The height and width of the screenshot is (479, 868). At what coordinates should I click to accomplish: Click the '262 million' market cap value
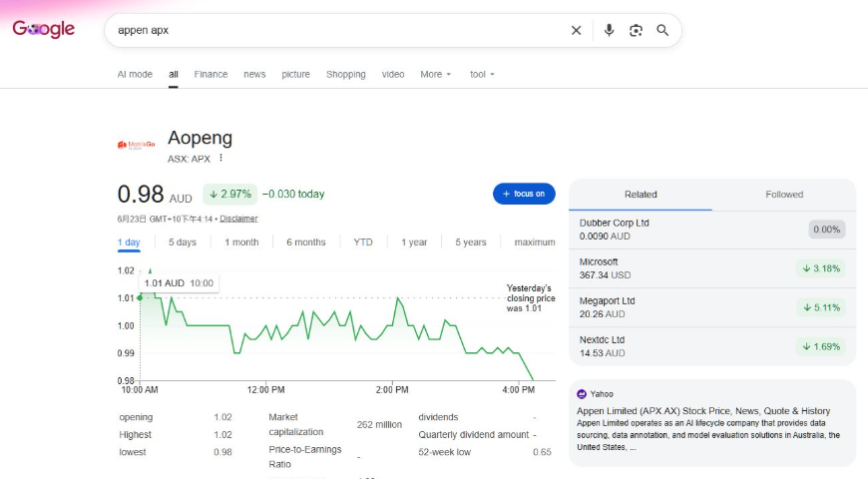click(x=379, y=425)
